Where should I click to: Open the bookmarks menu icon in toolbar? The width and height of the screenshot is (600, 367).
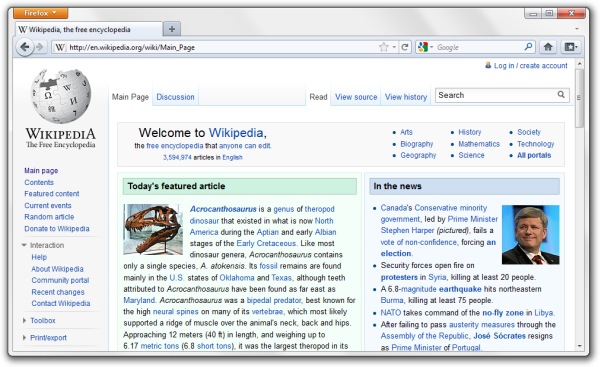pyautogui.click(x=571, y=47)
